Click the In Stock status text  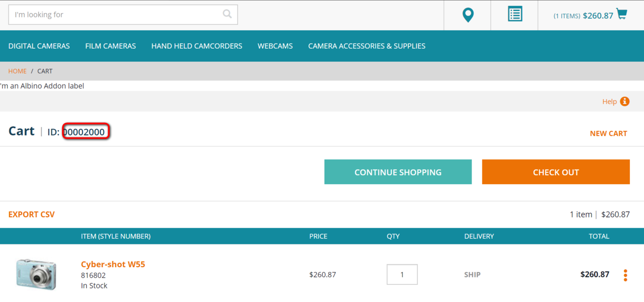tap(94, 285)
